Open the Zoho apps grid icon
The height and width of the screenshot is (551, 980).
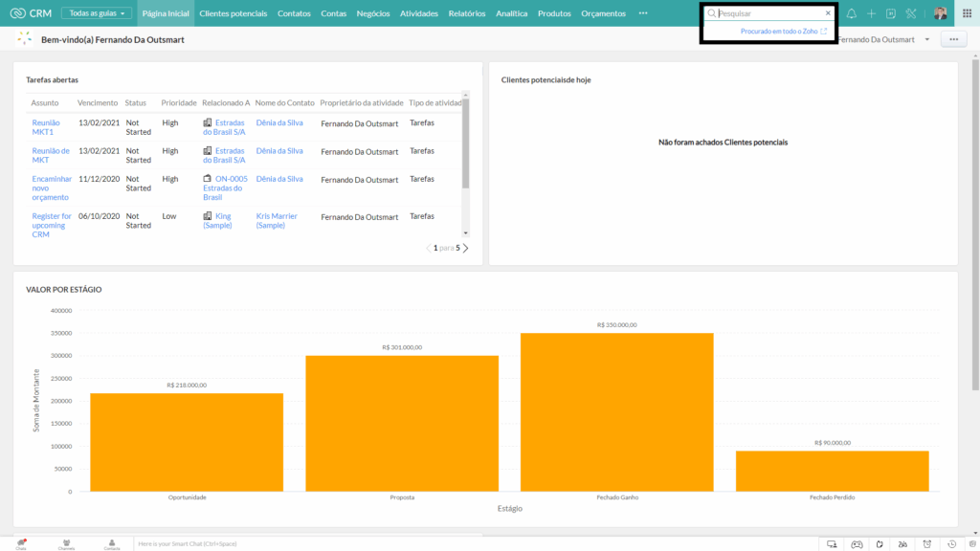point(967,13)
